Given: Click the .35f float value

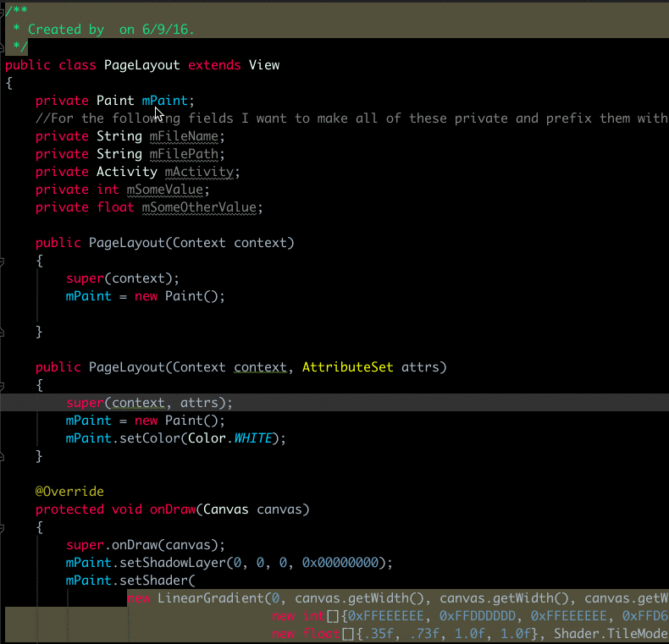Looking at the screenshot, I should point(378,634).
